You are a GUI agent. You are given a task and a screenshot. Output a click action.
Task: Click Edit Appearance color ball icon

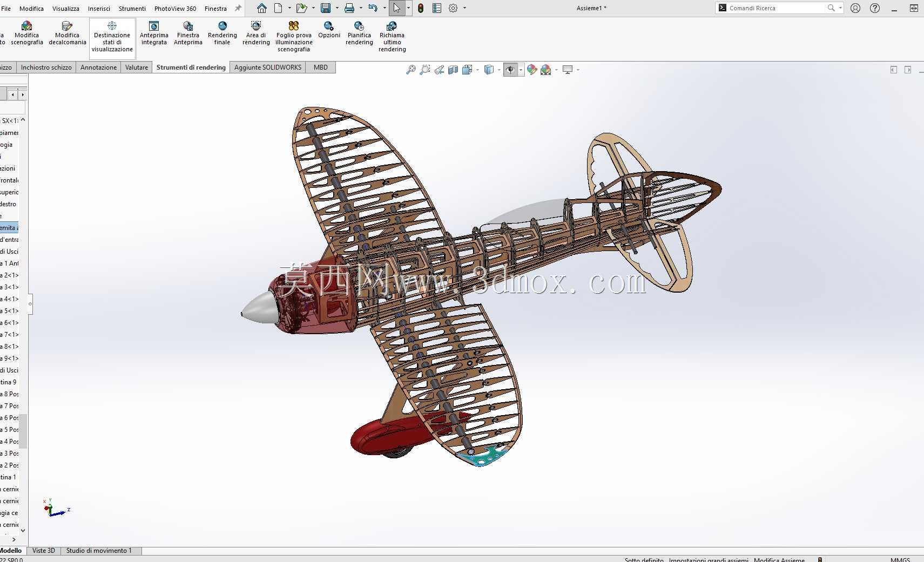coord(532,70)
